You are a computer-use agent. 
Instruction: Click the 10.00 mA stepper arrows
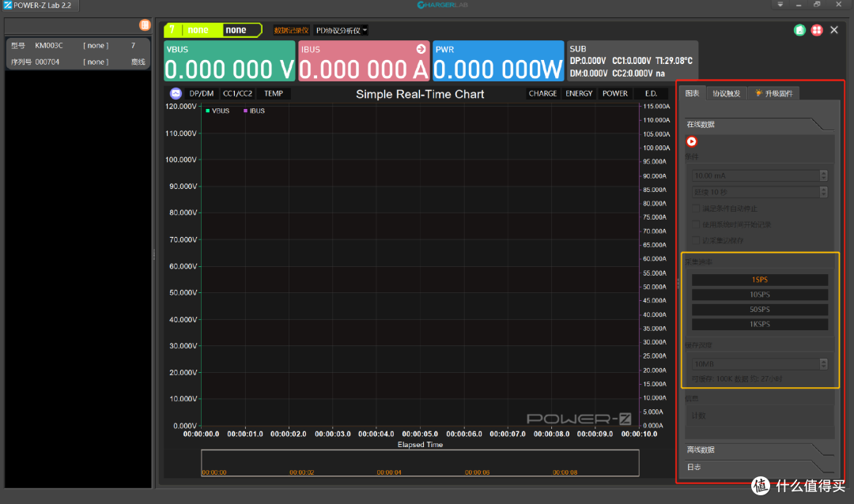coord(823,175)
